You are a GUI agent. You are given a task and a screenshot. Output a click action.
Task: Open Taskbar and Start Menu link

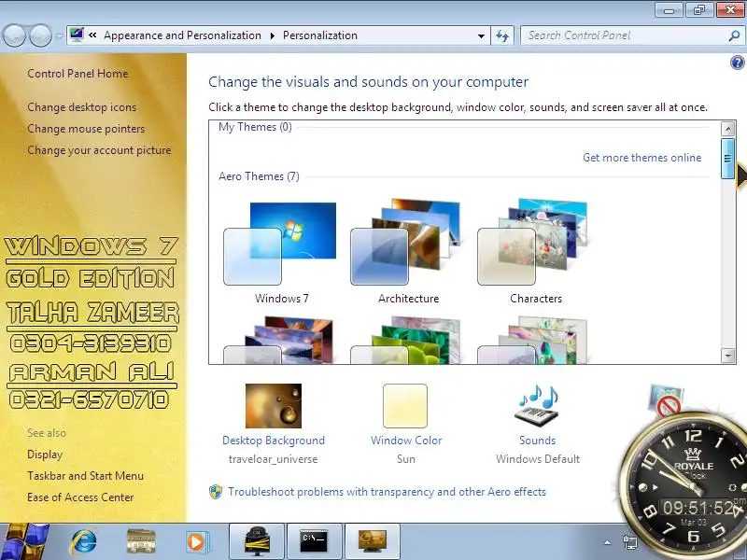[x=85, y=476]
